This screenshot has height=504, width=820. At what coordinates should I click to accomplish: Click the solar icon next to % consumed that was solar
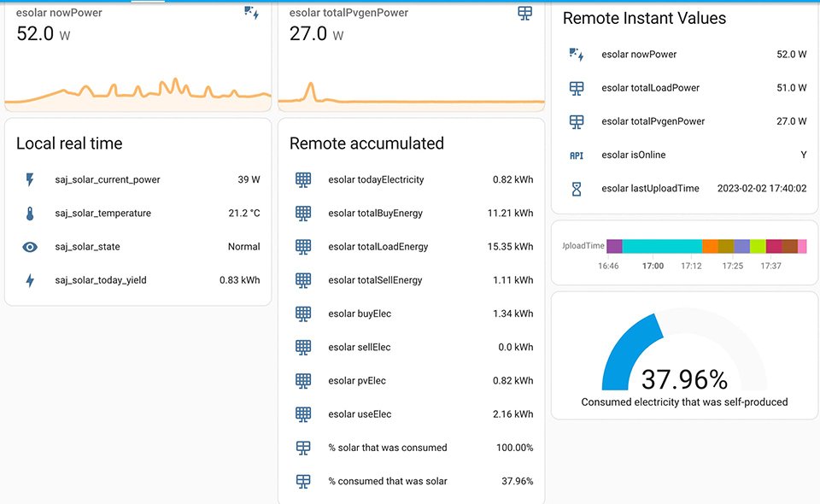303,481
